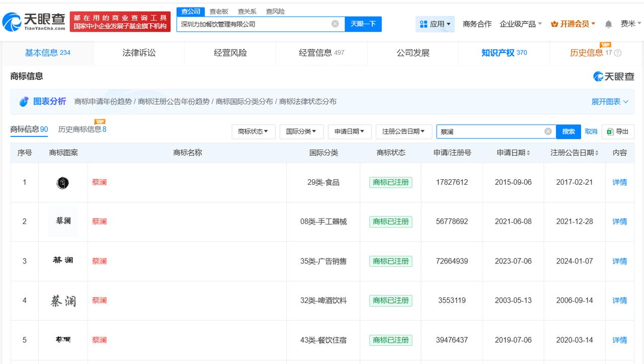The width and height of the screenshot is (644, 364).
Task: Open the 公司发展 tab
Action: coord(413,53)
